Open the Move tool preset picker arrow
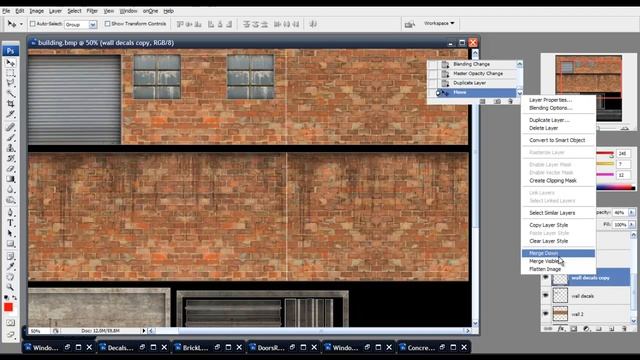The height and width of the screenshot is (360, 640). (22, 24)
